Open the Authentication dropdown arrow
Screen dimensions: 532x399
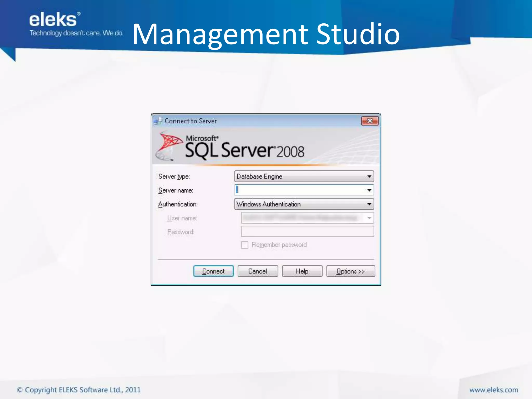[369, 204]
